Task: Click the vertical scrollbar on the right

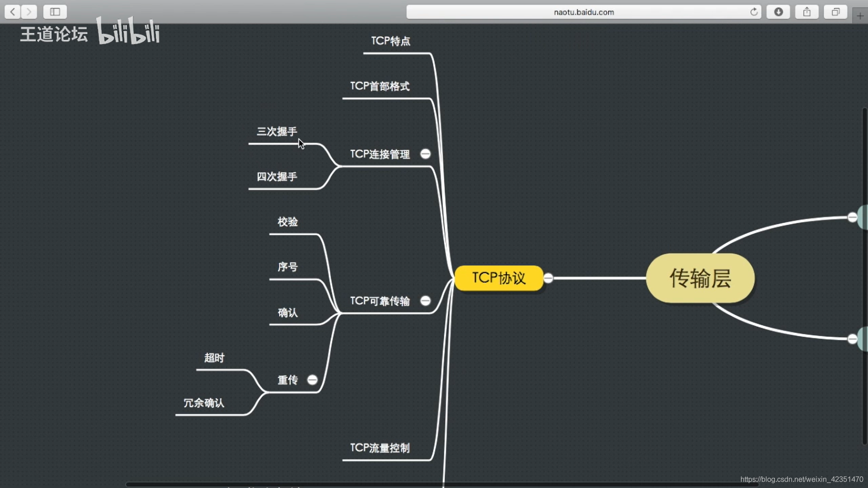Action: pos(864,276)
